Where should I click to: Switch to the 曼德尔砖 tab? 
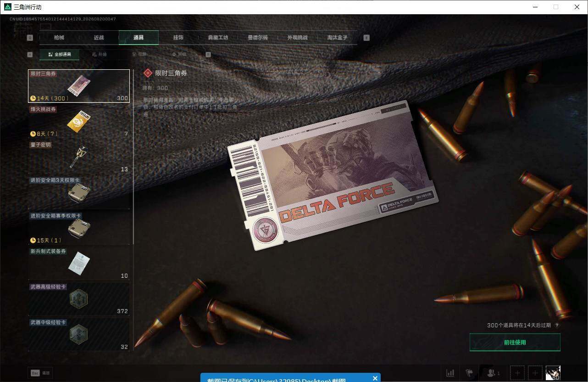[258, 38]
